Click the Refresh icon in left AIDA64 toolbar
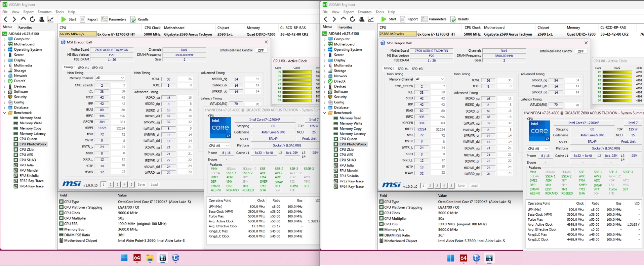644x266 pixels. coord(32,19)
